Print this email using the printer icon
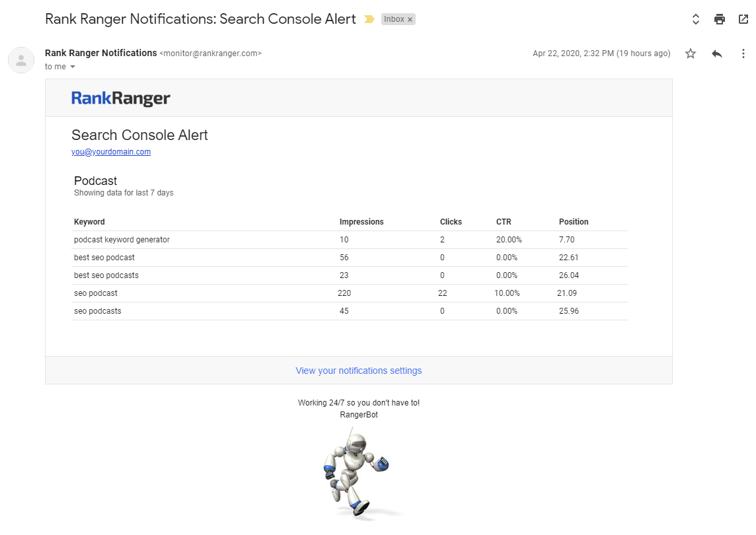The width and height of the screenshot is (756, 535). [x=720, y=19]
